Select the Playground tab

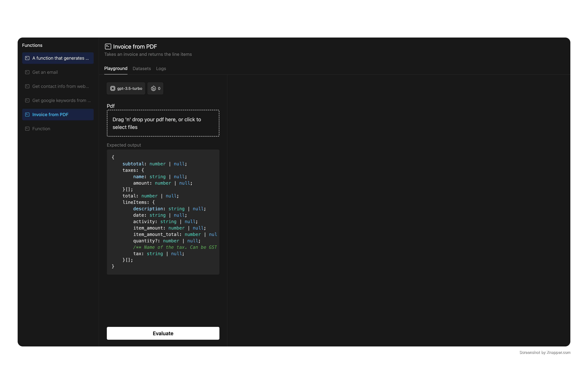click(x=116, y=68)
